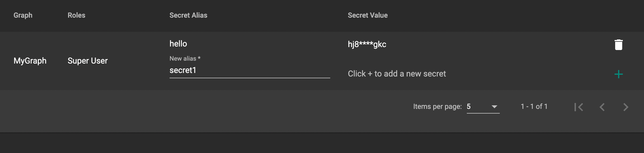This screenshot has width=644, height=153.
Task: Select the items per page value 5
Action: (x=469, y=107)
